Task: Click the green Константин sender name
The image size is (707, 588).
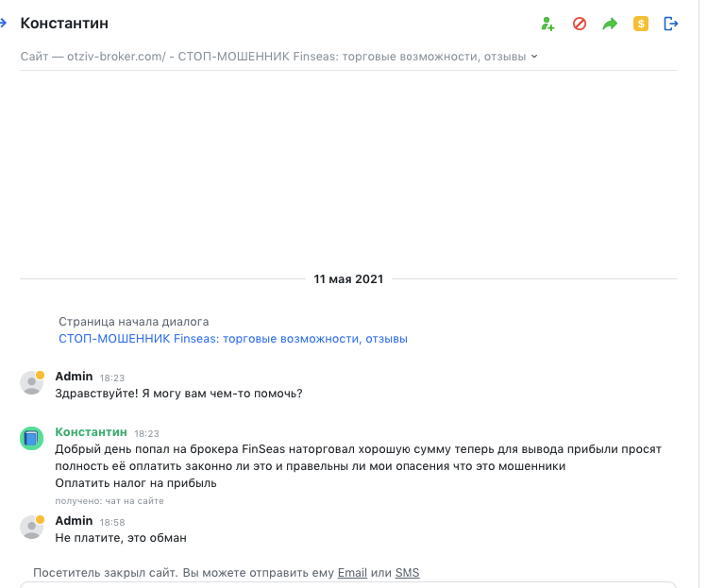Action: (x=91, y=432)
